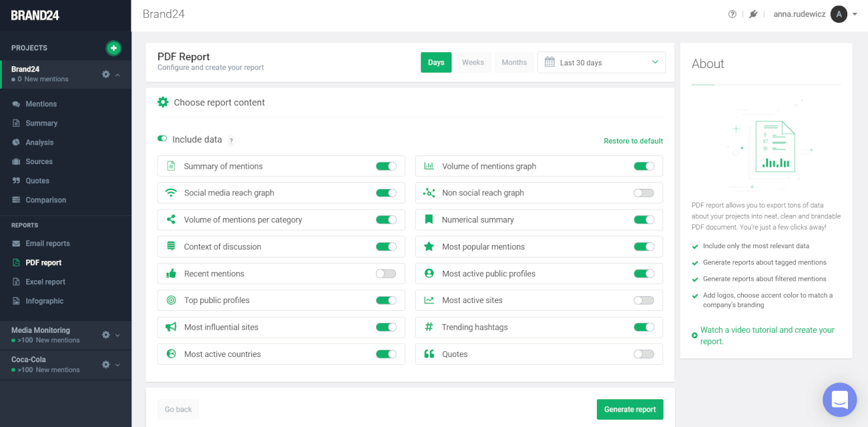Open Media Monitoring project gear icon
The height and width of the screenshot is (427, 868).
(x=105, y=335)
